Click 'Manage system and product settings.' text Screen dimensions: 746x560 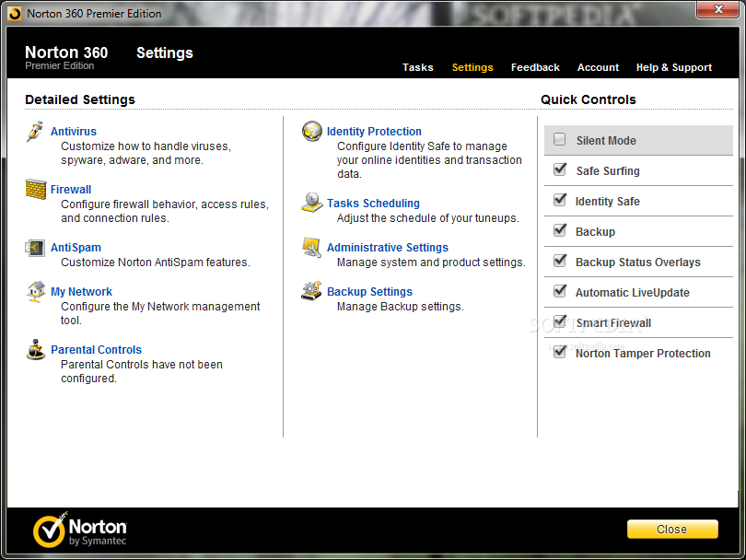pyautogui.click(x=431, y=262)
